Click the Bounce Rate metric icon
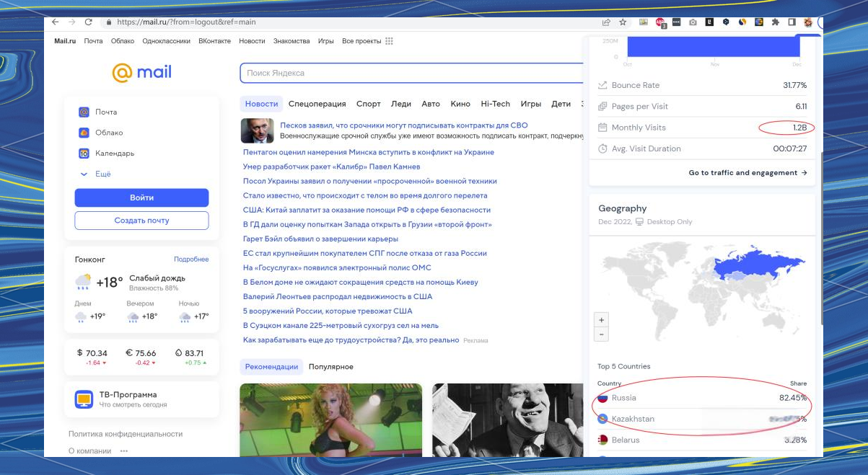 click(602, 85)
